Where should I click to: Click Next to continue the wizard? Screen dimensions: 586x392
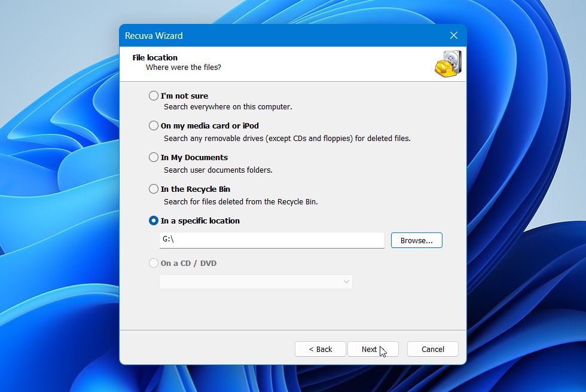[x=373, y=349]
